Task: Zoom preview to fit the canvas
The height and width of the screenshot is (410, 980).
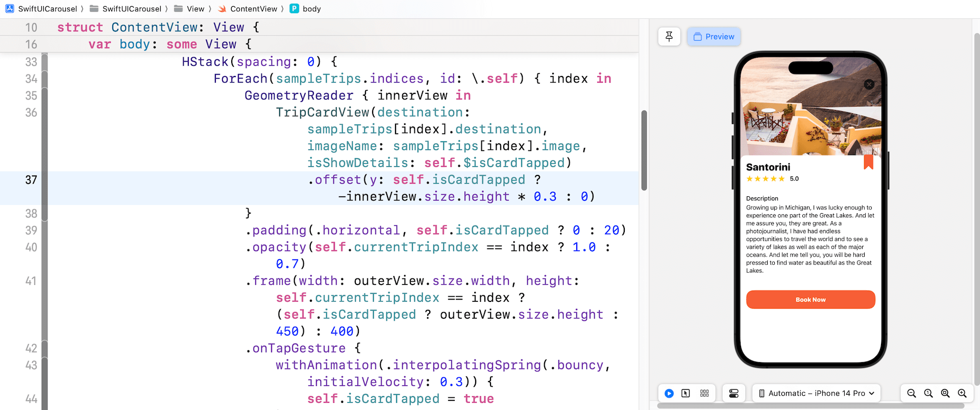Action: (x=945, y=393)
